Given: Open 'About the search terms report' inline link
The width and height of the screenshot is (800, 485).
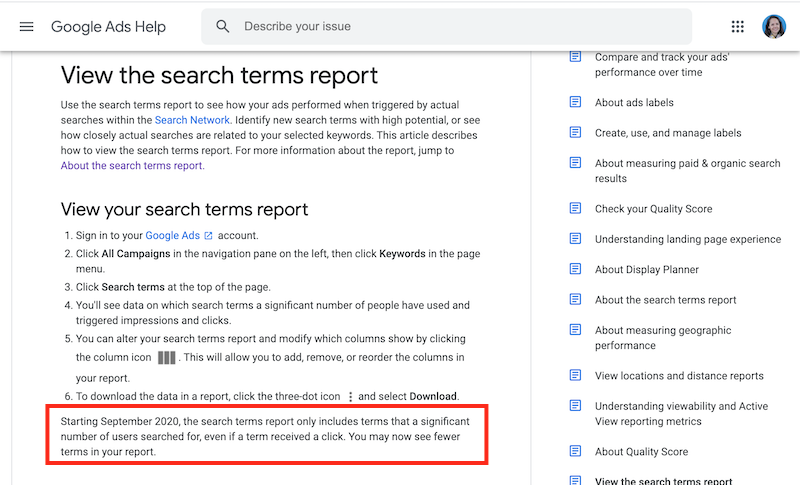Looking at the screenshot, I should [132, 166].
